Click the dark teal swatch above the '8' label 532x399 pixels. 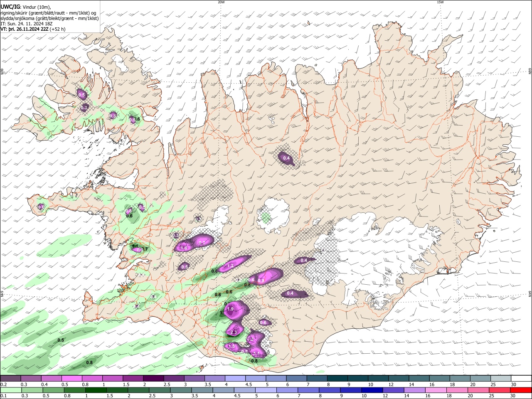pyautogui.click(x=337, y=379)
